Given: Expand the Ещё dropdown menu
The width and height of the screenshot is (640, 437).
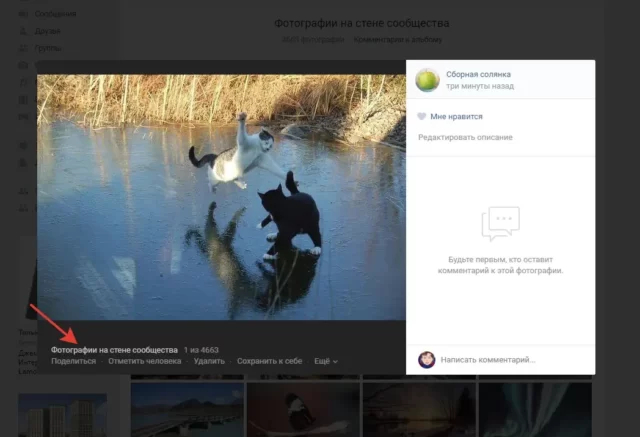Looking at the screenshot, I should point(326,361).
